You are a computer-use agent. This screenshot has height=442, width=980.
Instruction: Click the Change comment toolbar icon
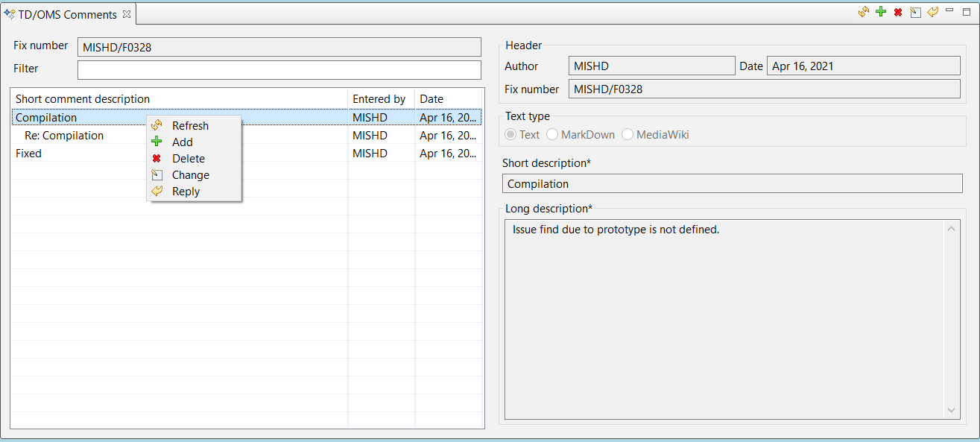pyautogui.click(x=916, y=12)
